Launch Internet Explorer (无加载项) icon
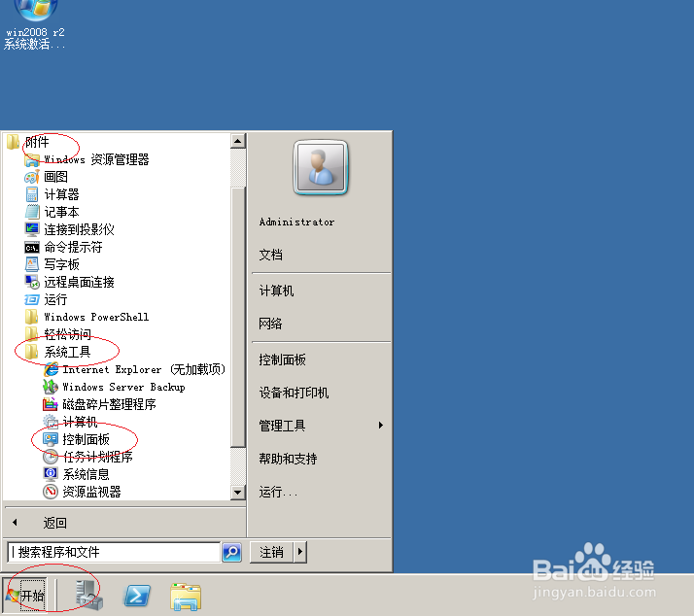Image resolution: width=694 pixels, height=616 pixels. (x=51, y=369)
